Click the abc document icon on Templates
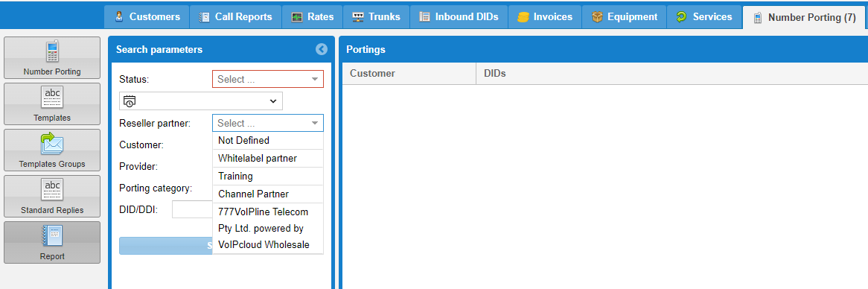This screenshot has height=289, width=868. (52, 98)
